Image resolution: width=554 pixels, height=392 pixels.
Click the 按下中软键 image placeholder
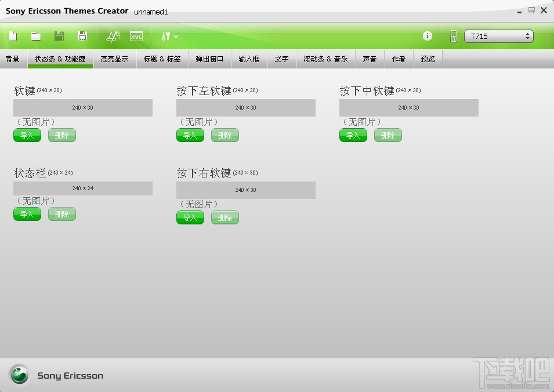coord(409,108)
